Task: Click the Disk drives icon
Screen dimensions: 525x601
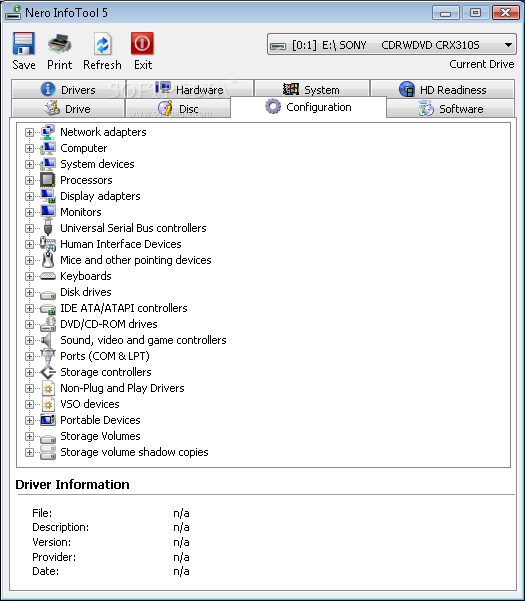Action: (48, 294)
